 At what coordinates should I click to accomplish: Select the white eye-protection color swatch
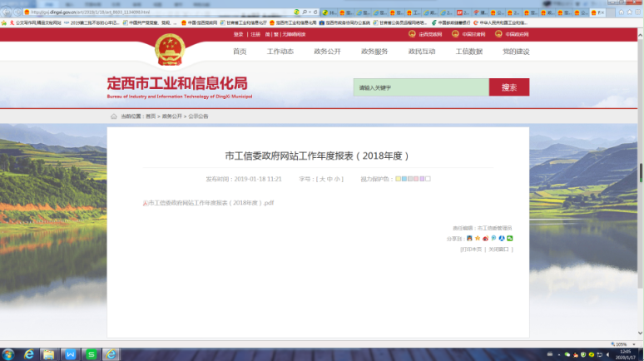(428, 179)
